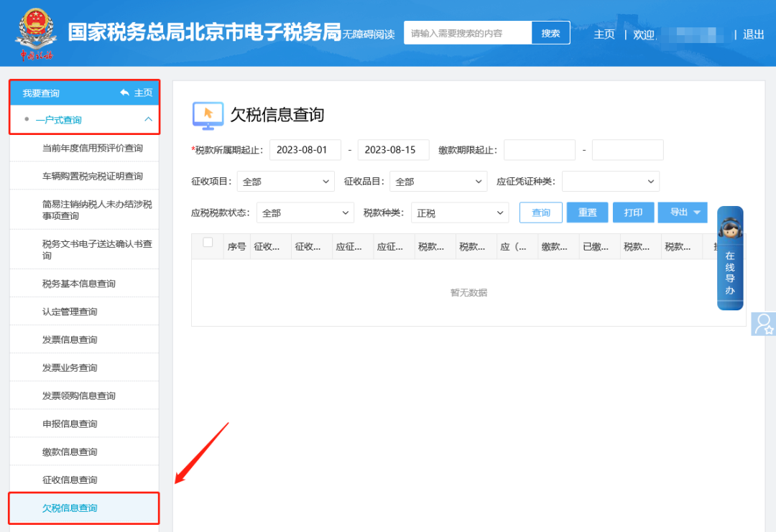Expand the 导出 export button menu

(x=683, y=213)
